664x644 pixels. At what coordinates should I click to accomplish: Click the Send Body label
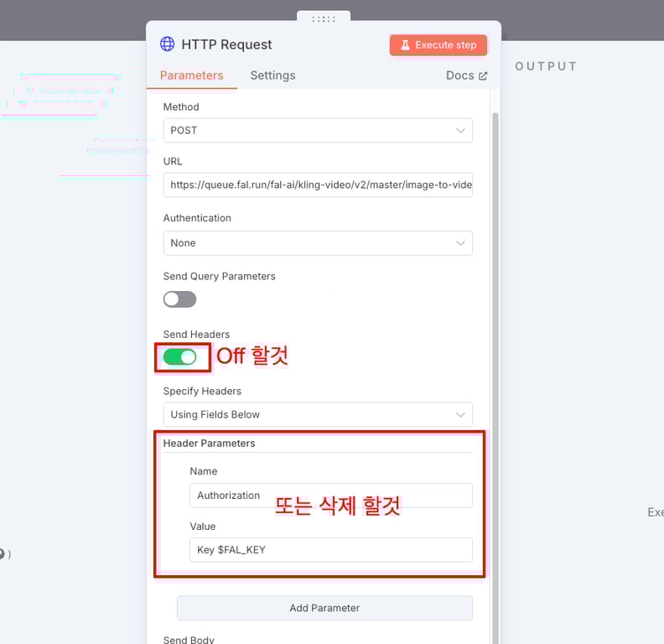pos(189,639)
